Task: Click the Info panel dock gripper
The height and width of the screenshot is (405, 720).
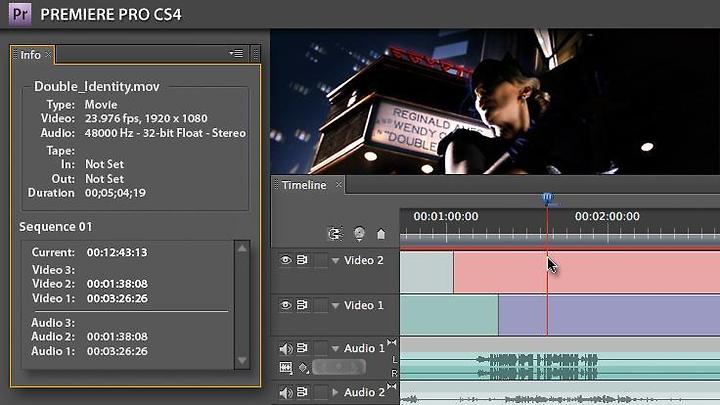Action: click(256, 54)
